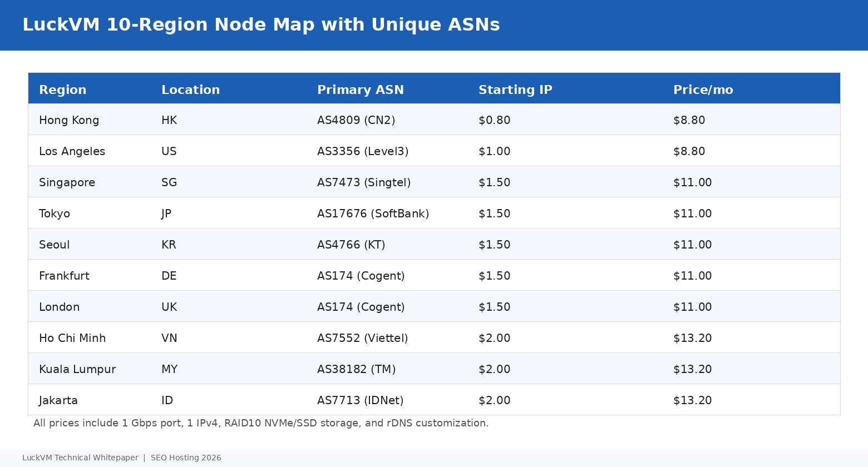The width and height of the screenshot is (868, 467).
Task: Click the 'Kuala Lumpur' region cell
Action: click(77, 369)
